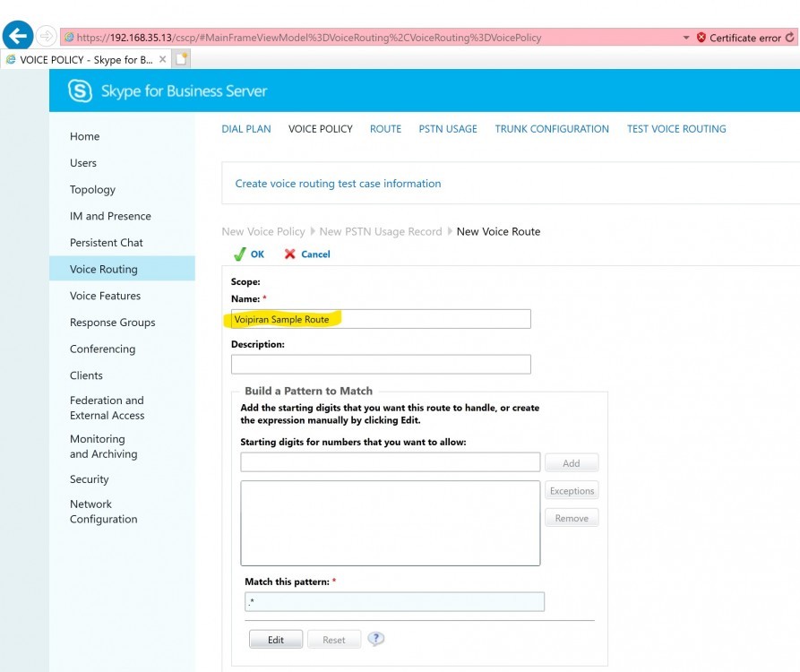Open Federation and External Access
Image resolution: width=800 pixels, height=672 pixels.
coord(108,408)
